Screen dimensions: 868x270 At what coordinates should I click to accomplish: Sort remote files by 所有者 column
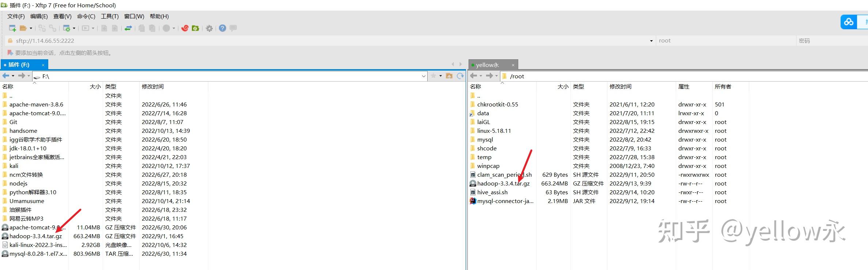coord(730,87)
